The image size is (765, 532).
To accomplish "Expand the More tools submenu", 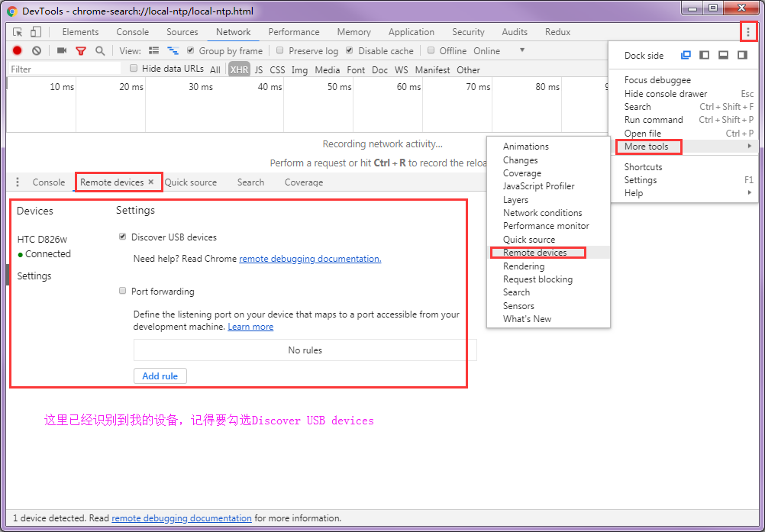I will click(x=683, y=147).
